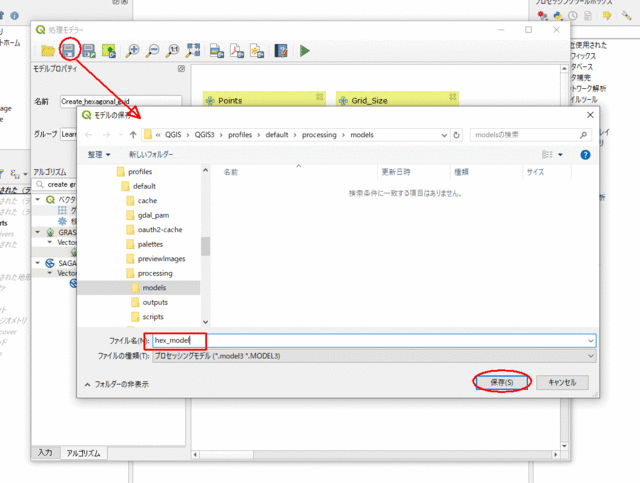Zoom in on the model canvas
This screenshot has width=640, height=483.
(x=132, y=51)
